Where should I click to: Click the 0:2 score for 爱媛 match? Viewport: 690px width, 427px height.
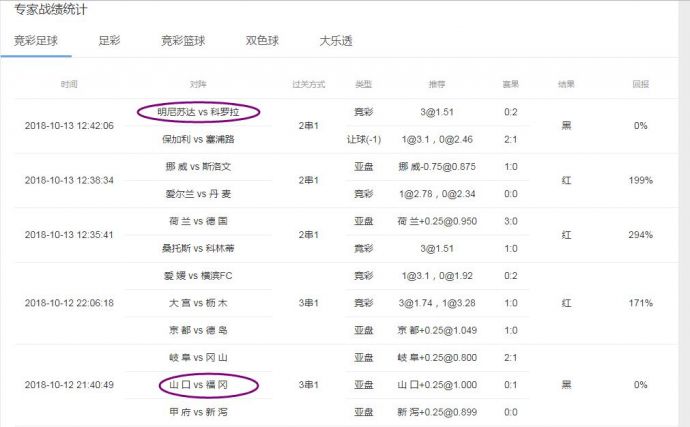click(x=510, y=276)
